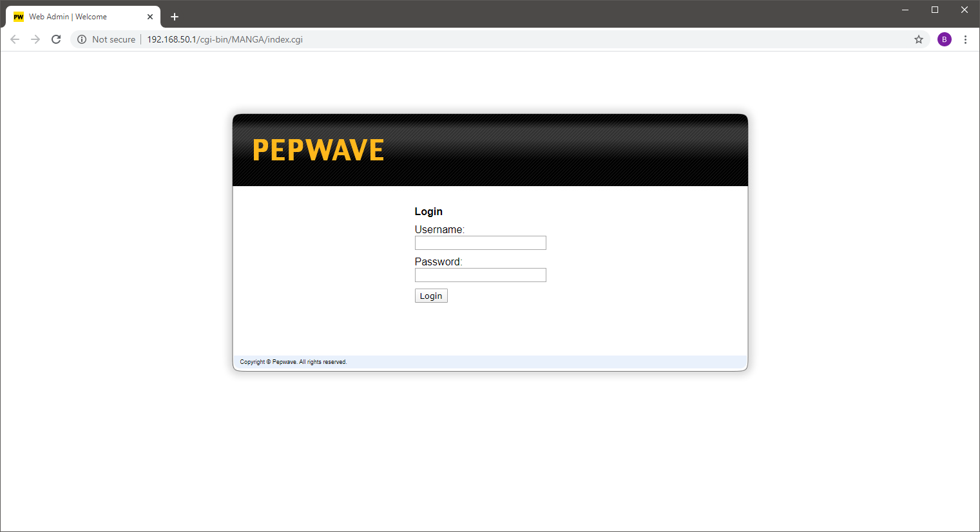Bookmark this page with the star icon
Image resolution: width=980 pixels, height=532 pixels.
coord(919,39)
